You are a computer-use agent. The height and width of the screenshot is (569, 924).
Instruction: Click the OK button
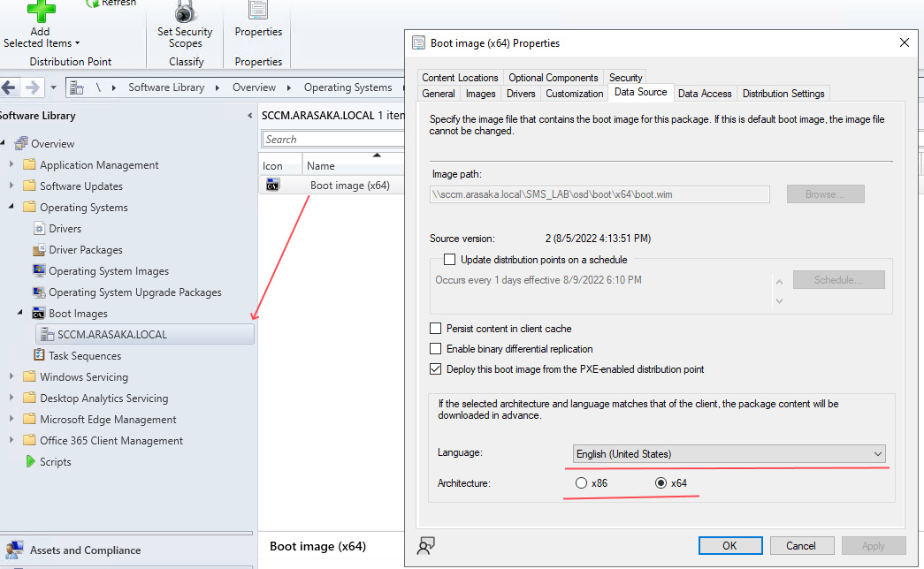729,546
